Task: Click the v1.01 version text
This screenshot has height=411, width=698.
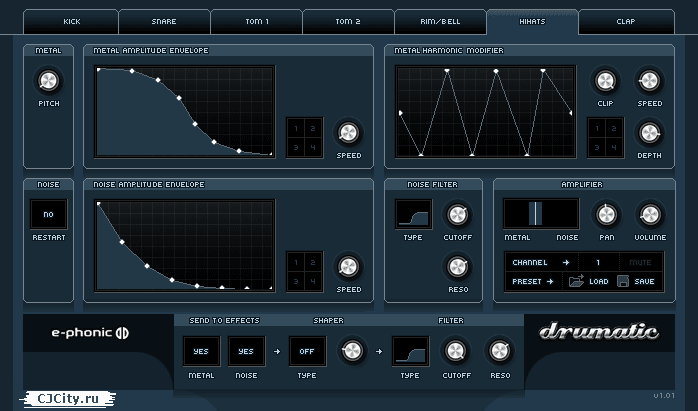Action: click(x=664, y=395)
